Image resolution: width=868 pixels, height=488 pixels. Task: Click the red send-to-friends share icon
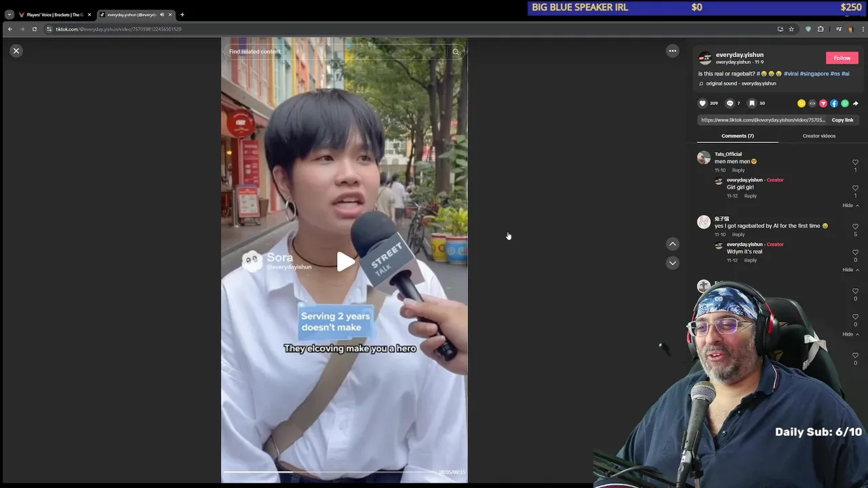click(x=823, y=104)
